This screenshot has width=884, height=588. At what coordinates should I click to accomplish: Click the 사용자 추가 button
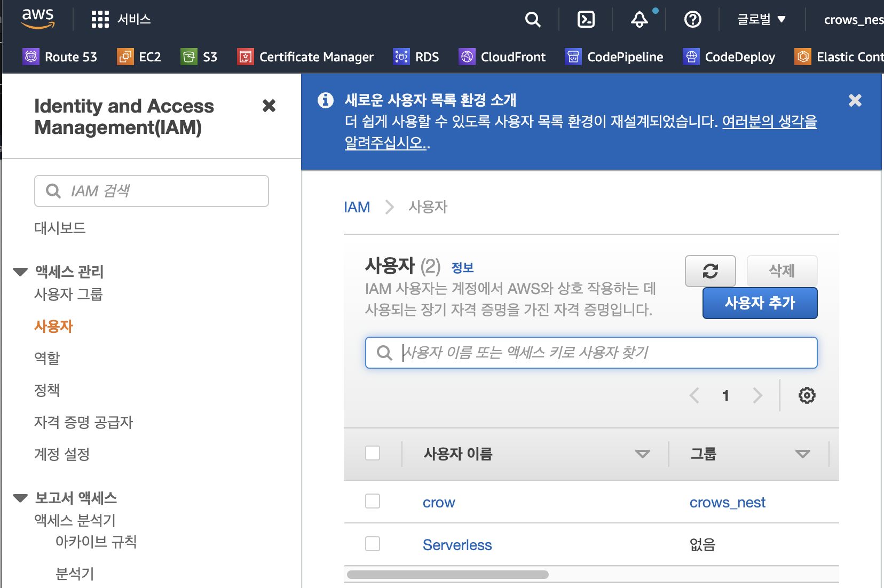(760, 303)
